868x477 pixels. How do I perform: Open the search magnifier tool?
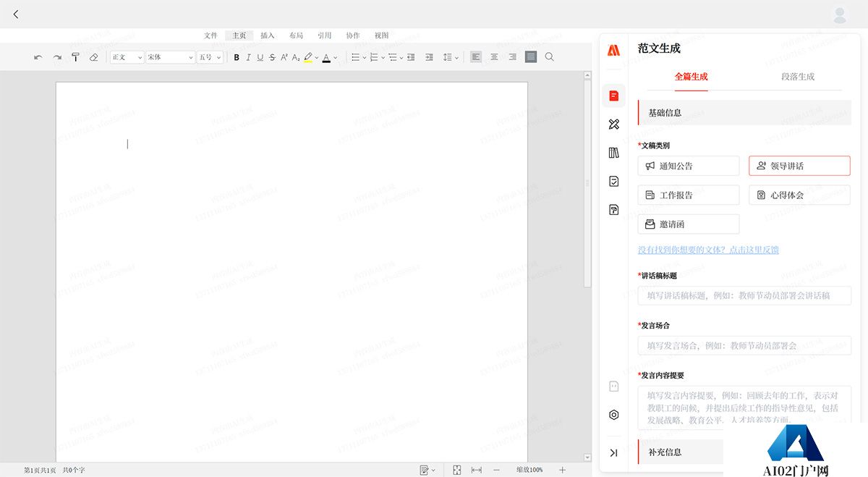[550, 57]
